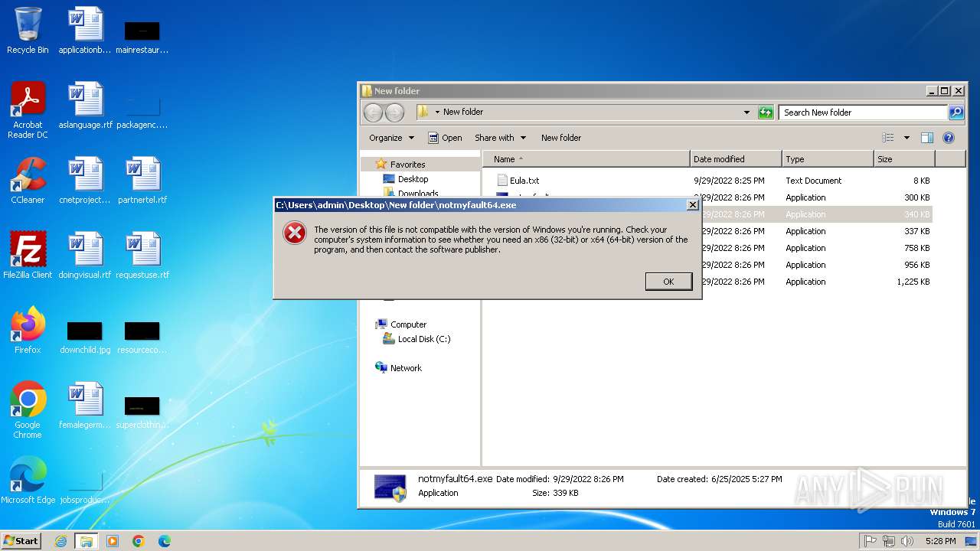Select the Acrobat Reader DC desktop icon
The image size is (980, 551).
[28, 110]
